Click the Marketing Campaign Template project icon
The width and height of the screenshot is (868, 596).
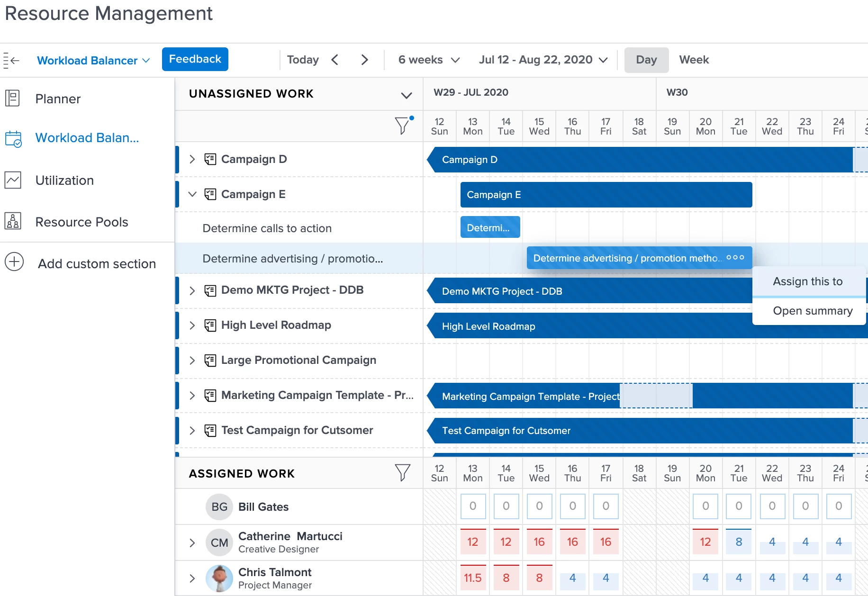(210, 395)
